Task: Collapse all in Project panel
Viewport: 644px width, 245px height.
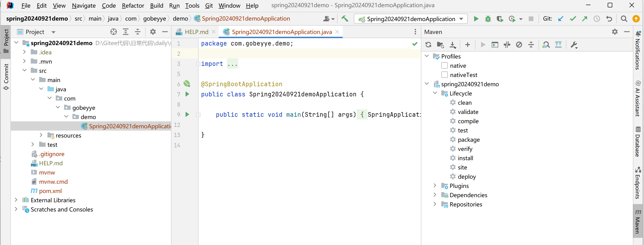Action: 137,32
